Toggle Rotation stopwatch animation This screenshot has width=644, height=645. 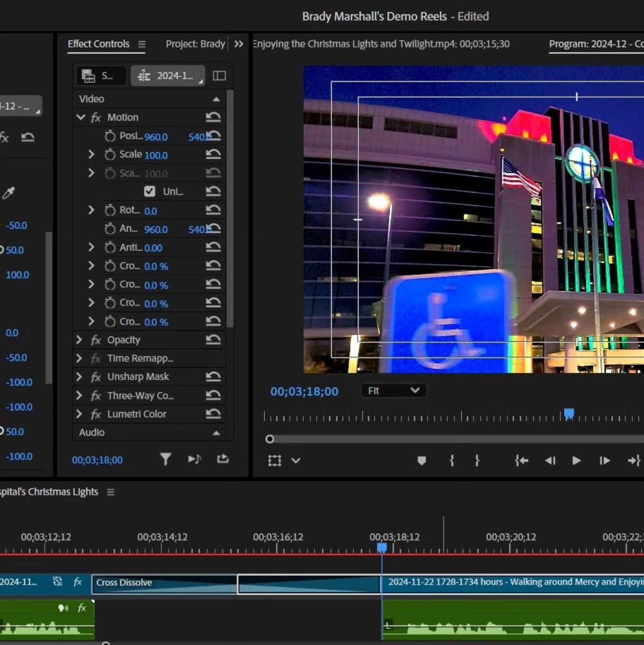point(110,210)
